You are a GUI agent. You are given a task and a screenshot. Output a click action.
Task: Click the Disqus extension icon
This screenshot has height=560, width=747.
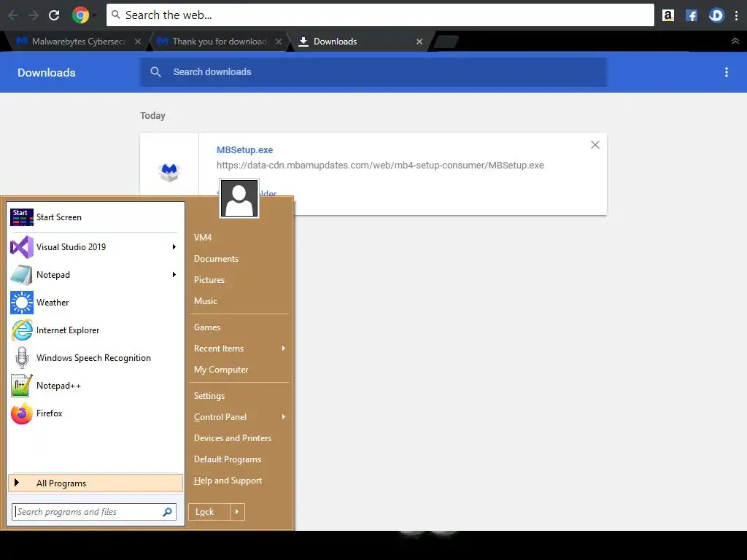tap(716, 15)
